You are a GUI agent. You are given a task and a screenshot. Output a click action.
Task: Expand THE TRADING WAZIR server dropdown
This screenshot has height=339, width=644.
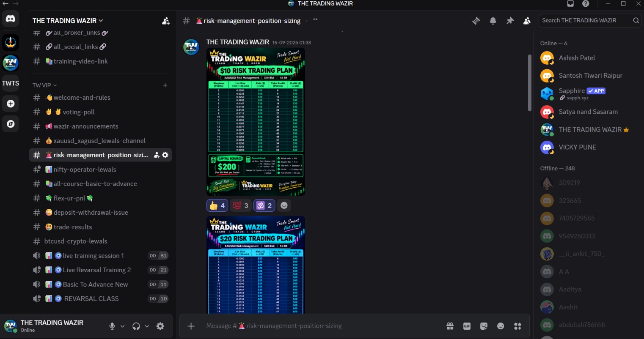(68, 21)
